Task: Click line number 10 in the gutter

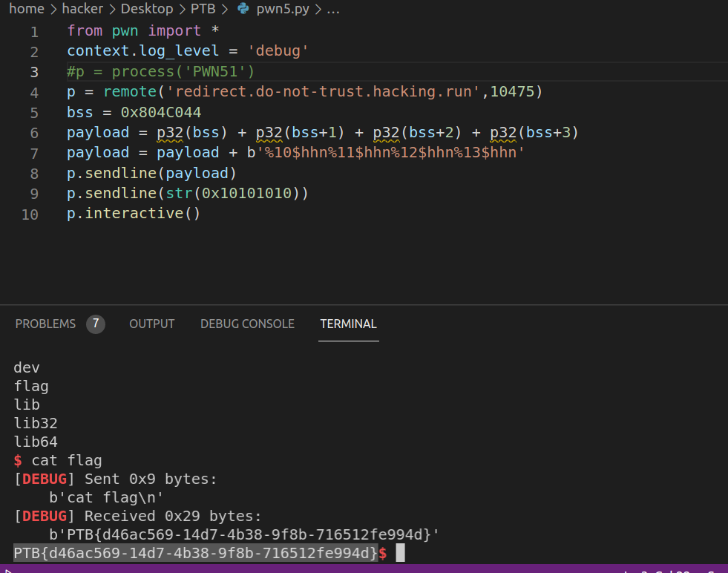Action: tap(30, 215)
